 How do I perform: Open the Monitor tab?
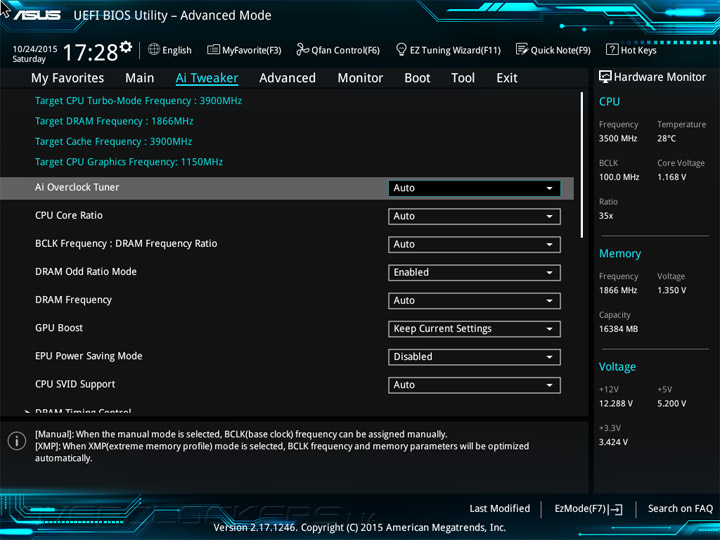pos(360,78)
